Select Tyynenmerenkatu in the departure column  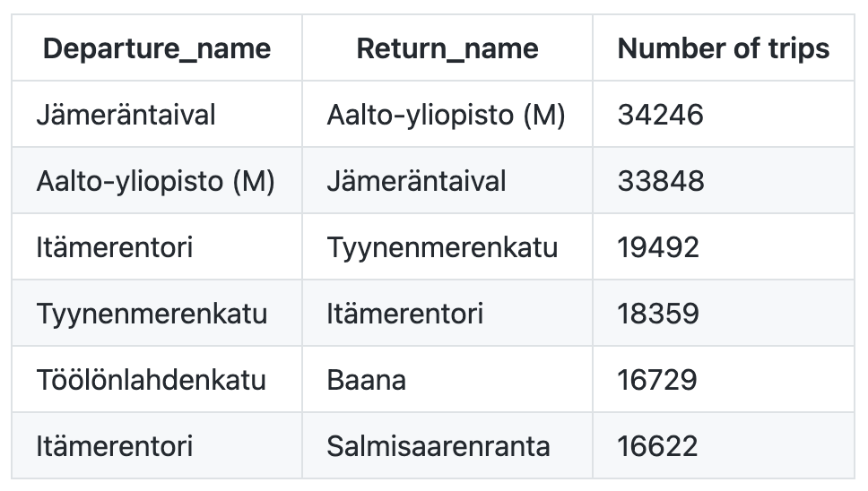pos(152,314)
